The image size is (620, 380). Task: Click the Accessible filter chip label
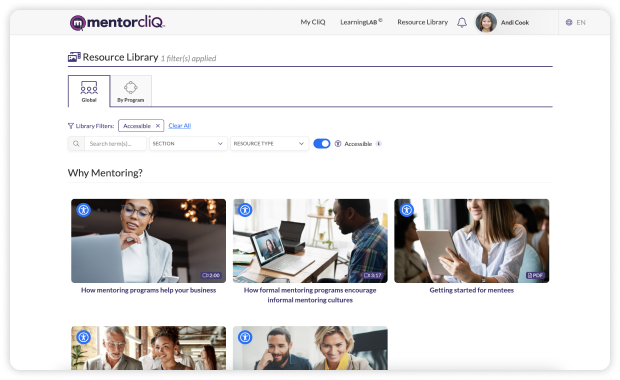137,126
